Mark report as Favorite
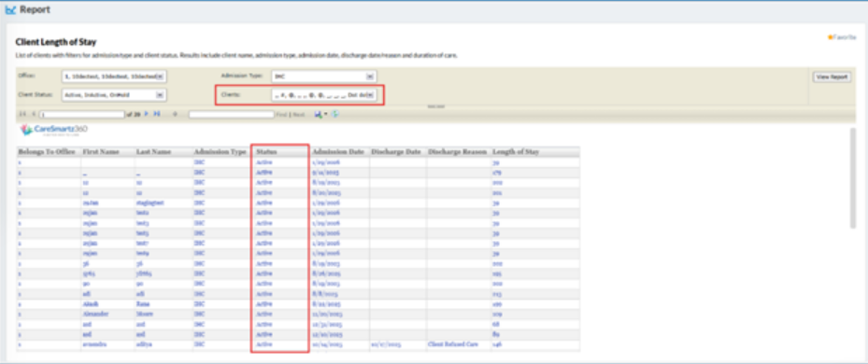The image size is (868, 364). pos(842,37)
